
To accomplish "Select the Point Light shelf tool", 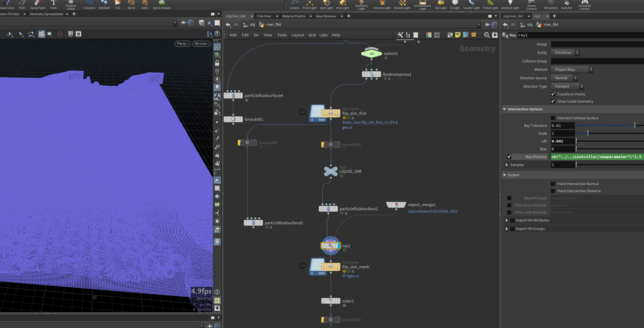I will (309, 5).
